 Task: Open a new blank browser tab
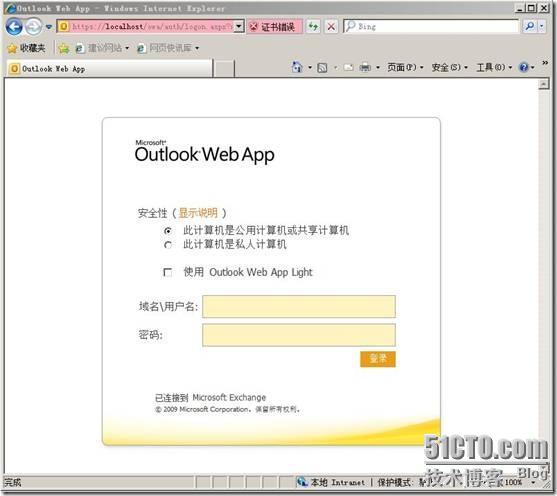[x=225, y=69]
